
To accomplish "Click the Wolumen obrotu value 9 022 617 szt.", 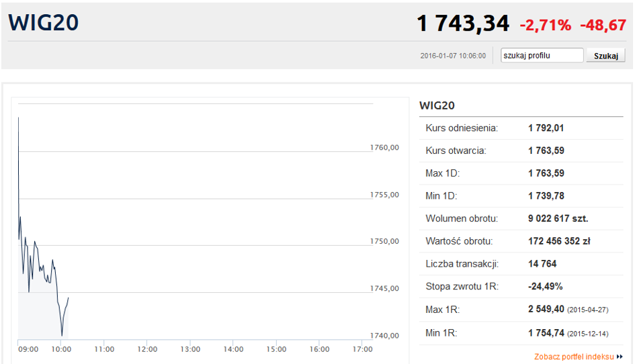I will point(558,218).
